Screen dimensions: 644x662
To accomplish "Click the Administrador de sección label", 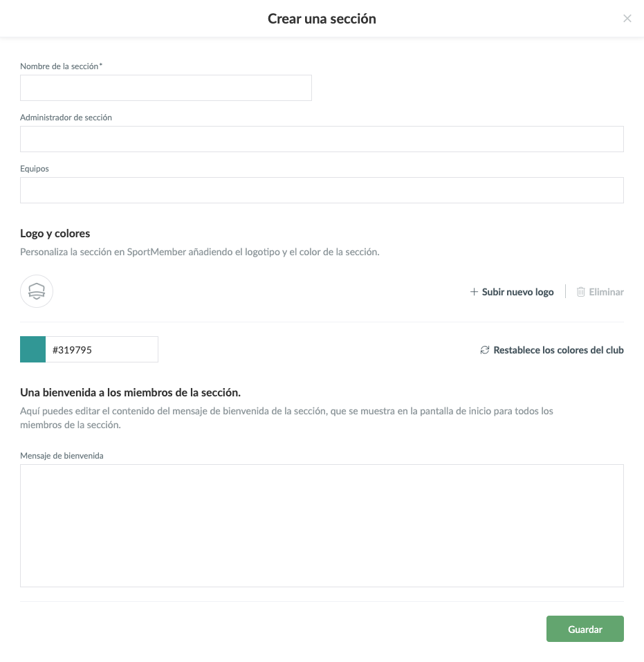I will point(66,118).
